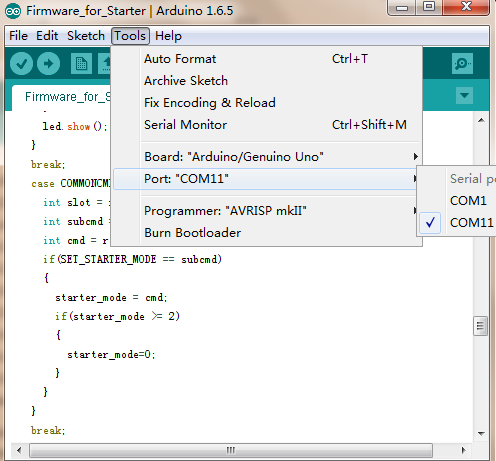The height and width of the screenshot is (461, 496).
Task: Click the vertical scrollbar thumb
Action: [x=480, y=326]
